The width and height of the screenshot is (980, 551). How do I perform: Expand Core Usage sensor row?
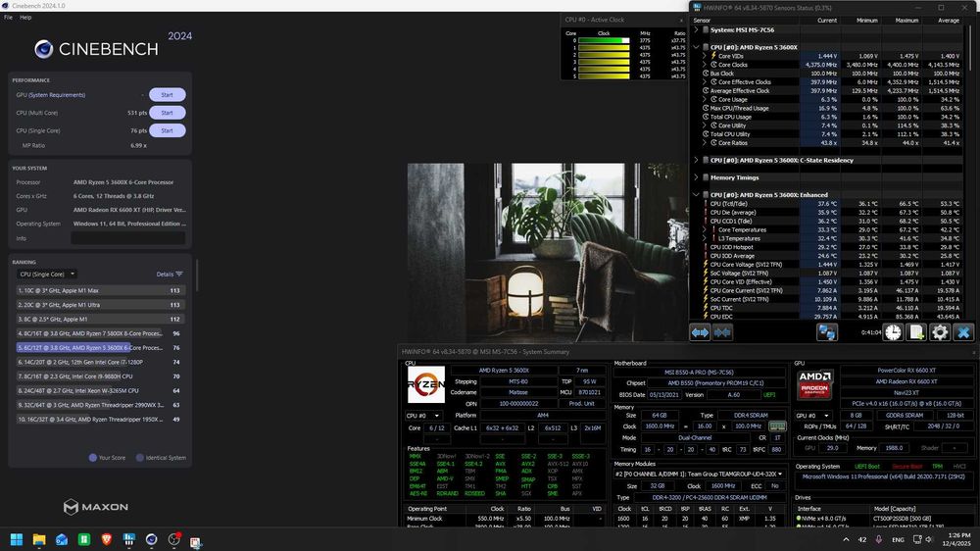coord(705,99)
